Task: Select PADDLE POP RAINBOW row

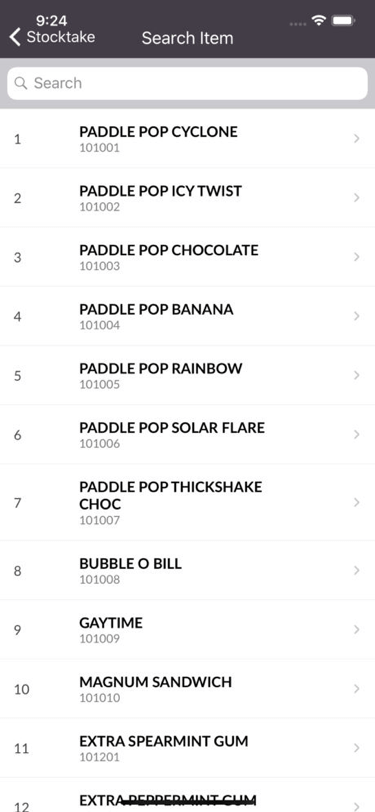Action: coord(188,375)
